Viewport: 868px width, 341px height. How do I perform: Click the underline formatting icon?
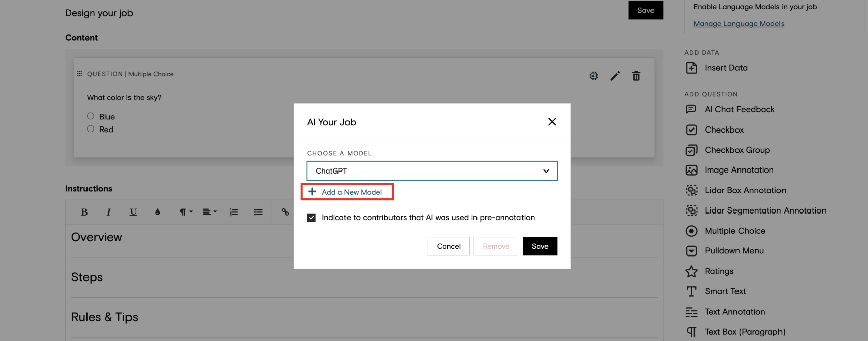133,212
